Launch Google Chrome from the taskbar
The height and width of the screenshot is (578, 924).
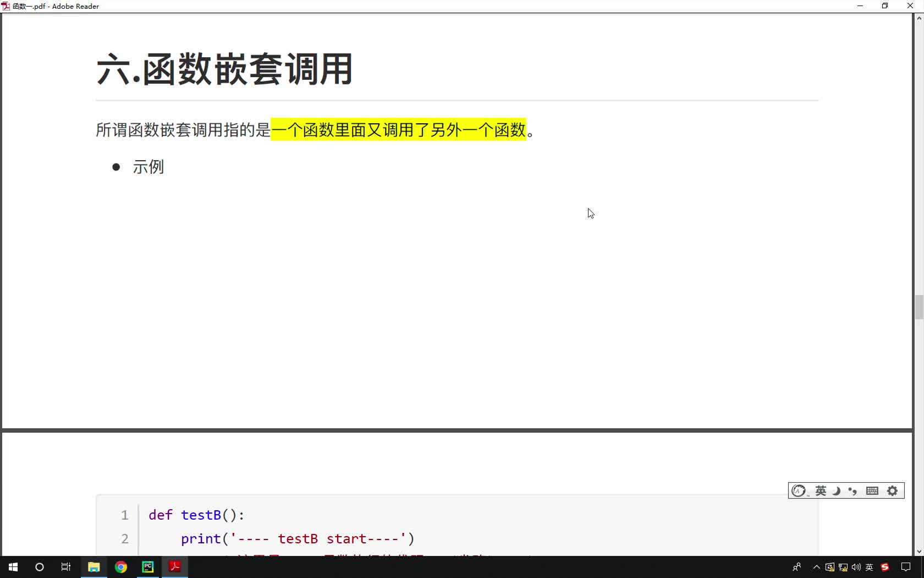(x=121, y=567)
